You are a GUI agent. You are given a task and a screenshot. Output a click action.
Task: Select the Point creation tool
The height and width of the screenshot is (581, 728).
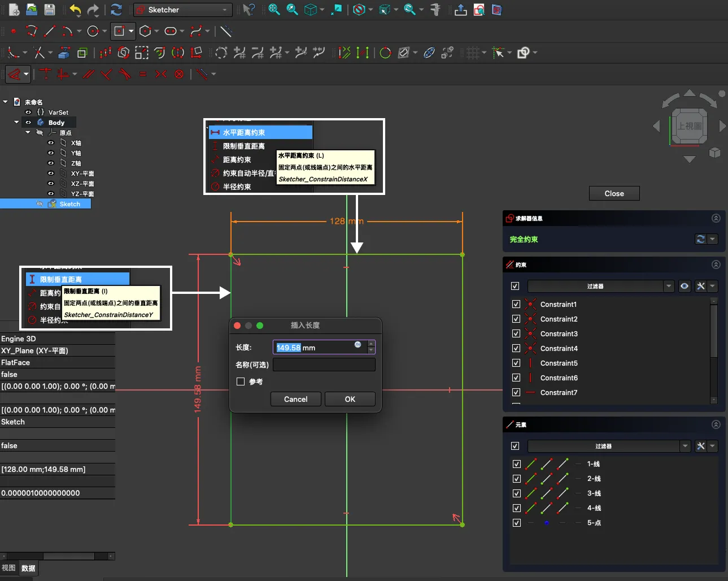(14, 31)
